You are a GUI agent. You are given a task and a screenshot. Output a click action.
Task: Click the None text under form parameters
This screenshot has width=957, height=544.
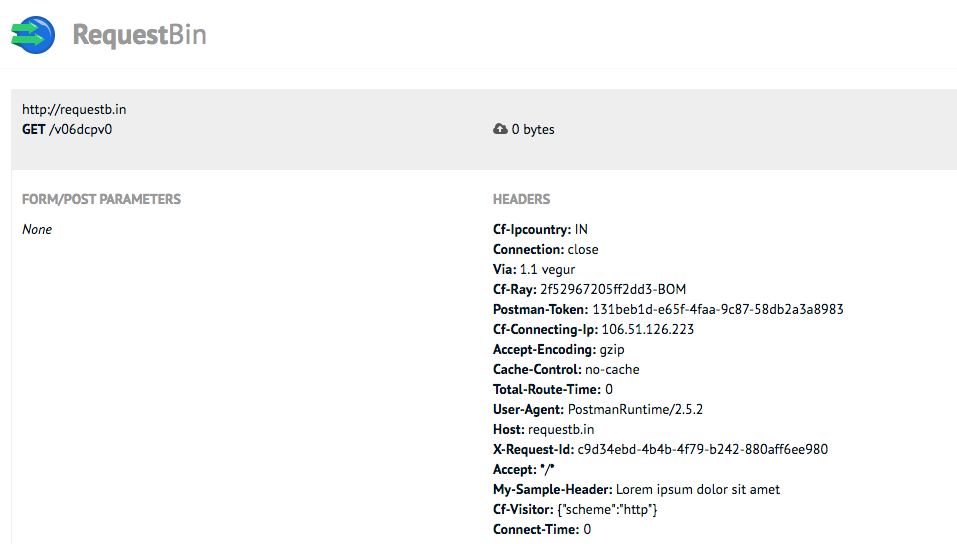(x=37, y=230)
